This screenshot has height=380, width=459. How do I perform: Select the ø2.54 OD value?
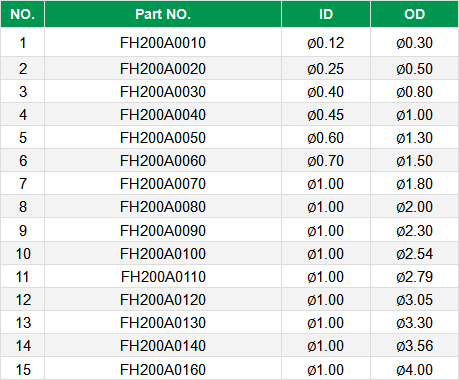(x=414, y=254)
